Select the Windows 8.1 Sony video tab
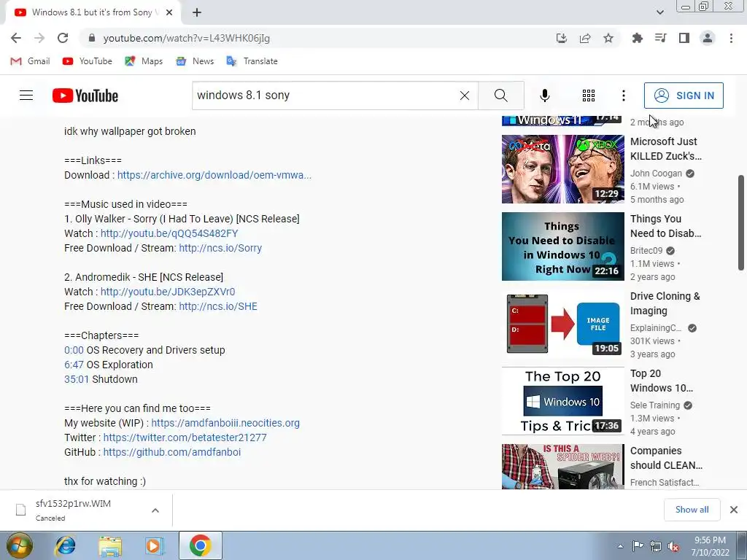Screen dimensions: 747x560 coord(93,12)
